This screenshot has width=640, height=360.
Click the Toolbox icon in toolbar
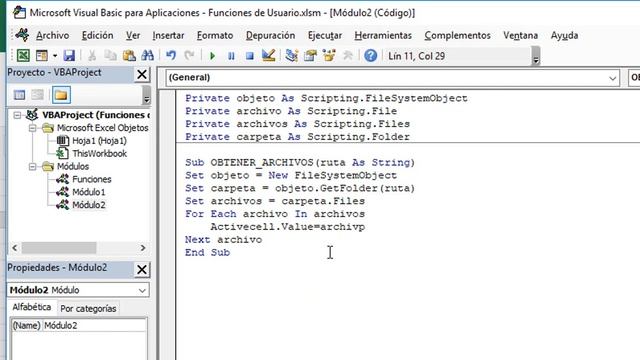coord(348,56)
